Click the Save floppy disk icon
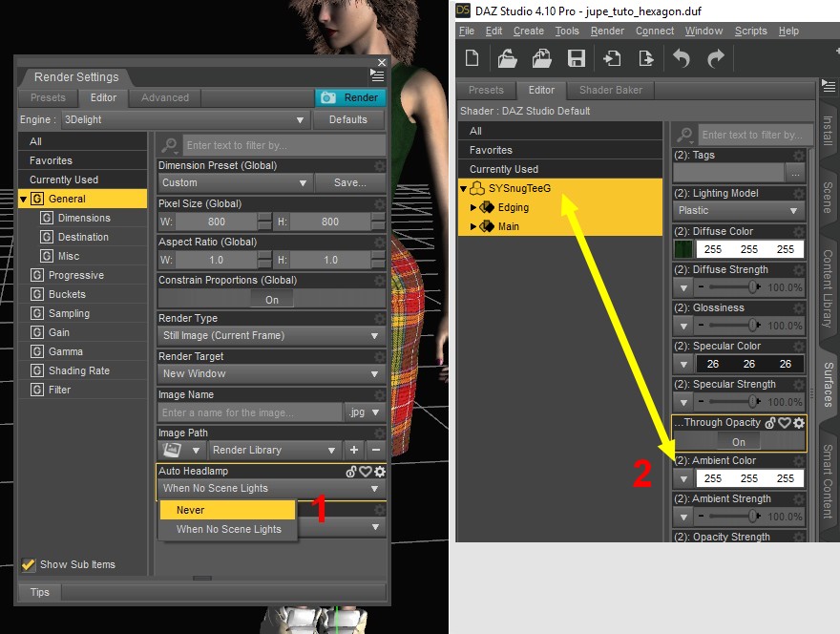The height and width of the screenshot is (634, 840). click(x=577, y=58)
